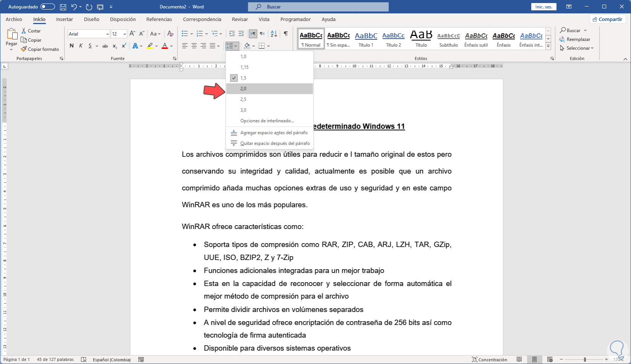Viewport: 631px width, 364px height.
Task: Open Customize Quick Access Toolbar dropdown
Action: pyautogui.click(x=111, y=7)
